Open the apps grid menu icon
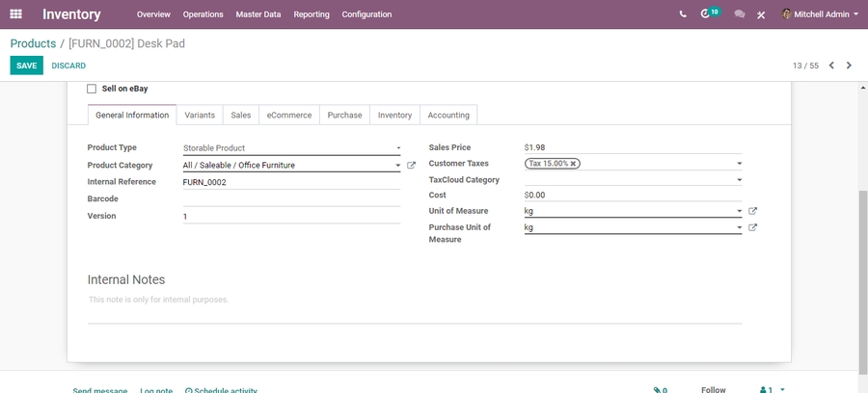This screenshot has height=393, width=868. 15,14
